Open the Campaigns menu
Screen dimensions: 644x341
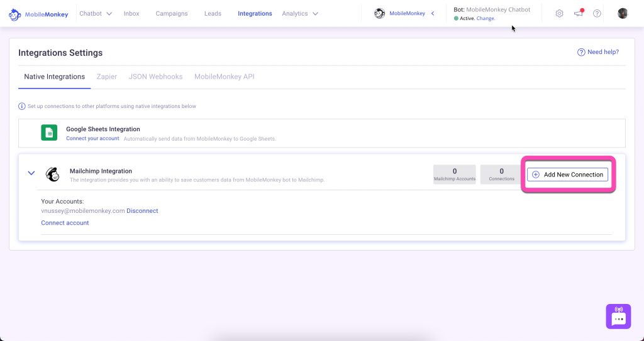(x=172, y=14)
